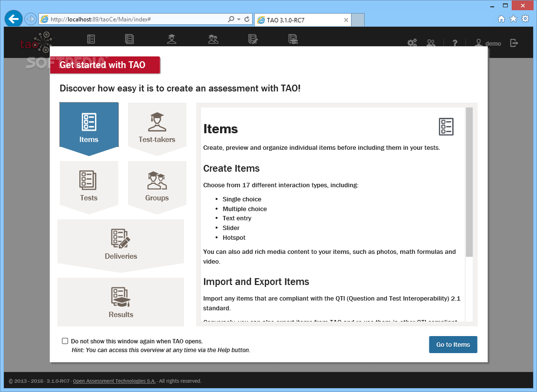Click the overview panel scrollbar
The width and height of the screenshot is (537, 392).
(x=469, y=182)
